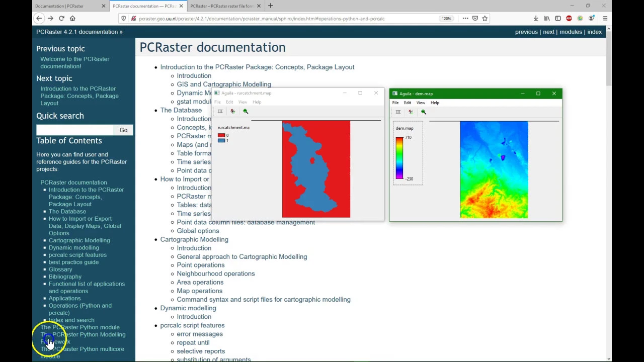
Task: Click on the dem.map elevation raster image
Action: pos(494,170)
